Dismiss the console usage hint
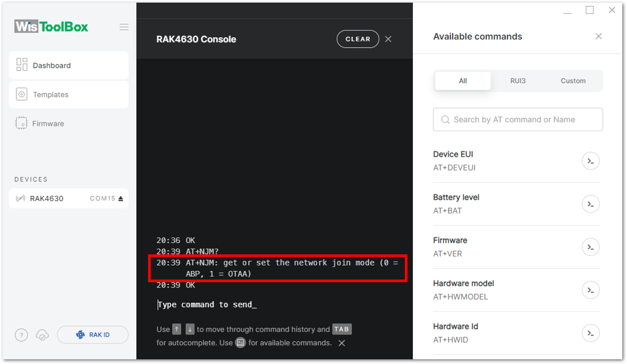Screen dimensions: 627x364 click(342, 343)
